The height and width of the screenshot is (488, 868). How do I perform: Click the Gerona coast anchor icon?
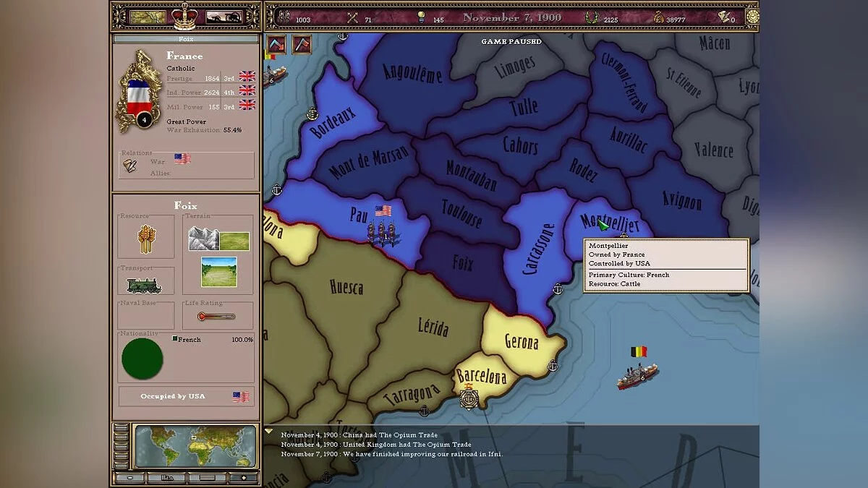(x=553, y=366)
